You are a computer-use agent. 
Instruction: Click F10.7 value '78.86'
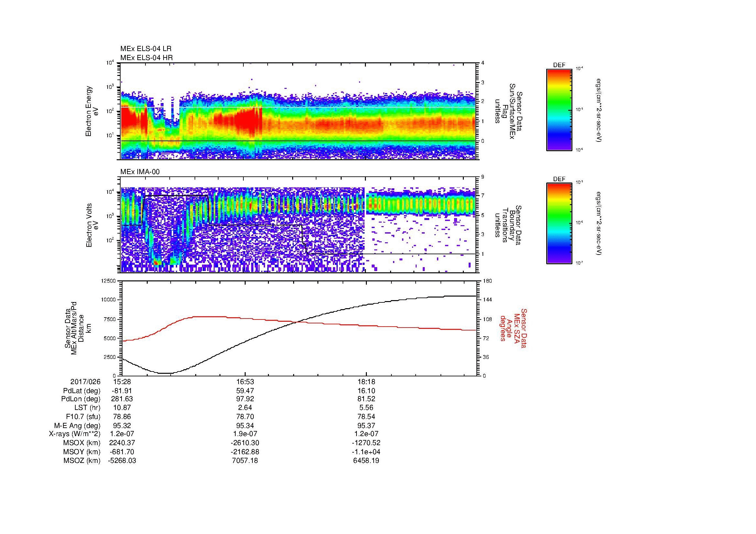point(122,416)
